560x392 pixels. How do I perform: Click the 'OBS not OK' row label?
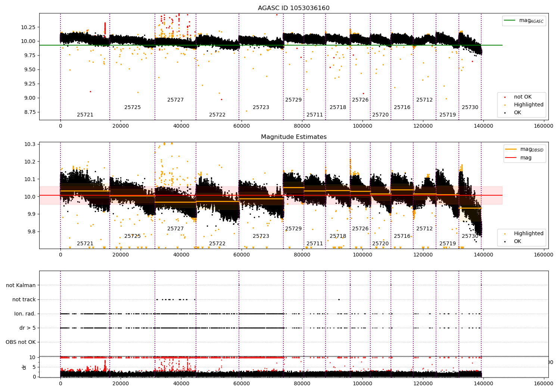21,342
